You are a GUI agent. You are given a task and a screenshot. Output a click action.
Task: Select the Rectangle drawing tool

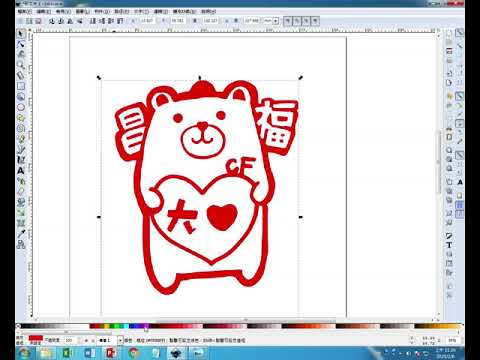tap(21, 86)
